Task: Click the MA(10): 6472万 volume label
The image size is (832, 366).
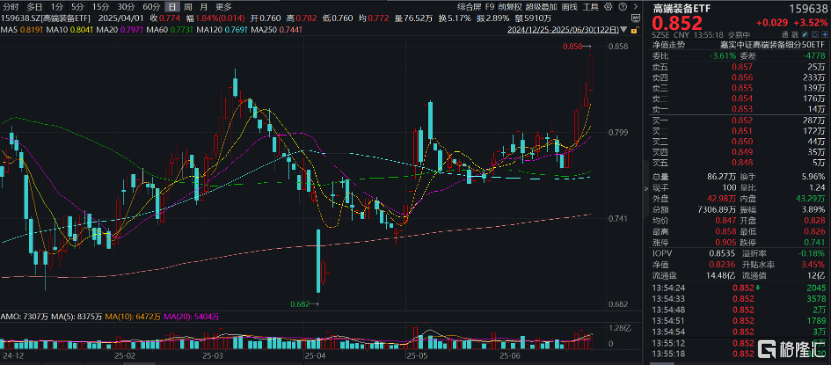Action: tap(133, 317)
